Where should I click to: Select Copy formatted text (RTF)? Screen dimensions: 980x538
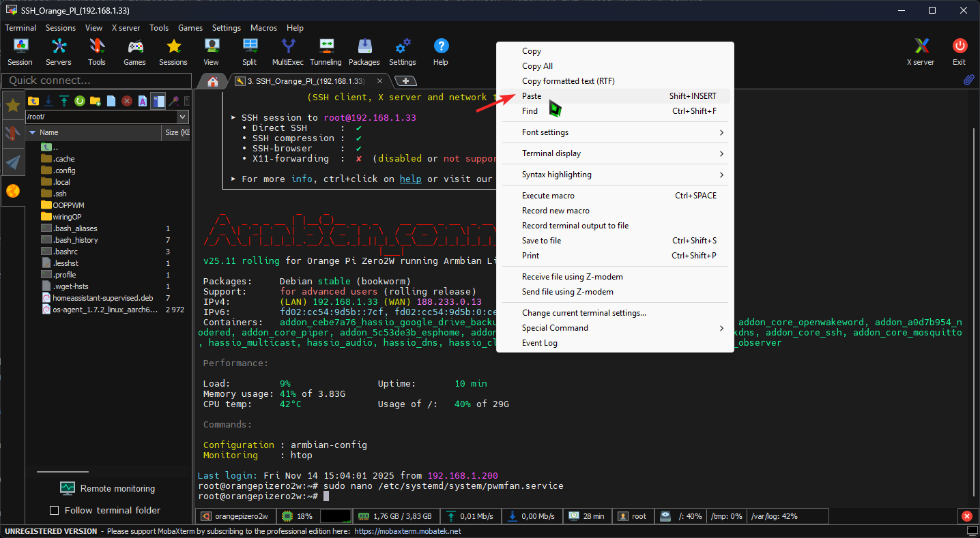coord(615,81)
